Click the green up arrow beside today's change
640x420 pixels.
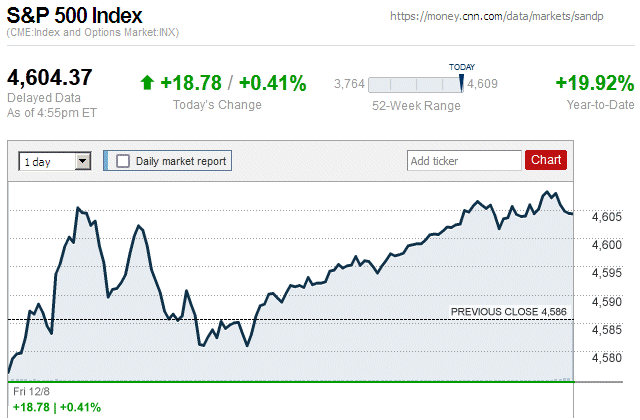(x=147, y=83)
